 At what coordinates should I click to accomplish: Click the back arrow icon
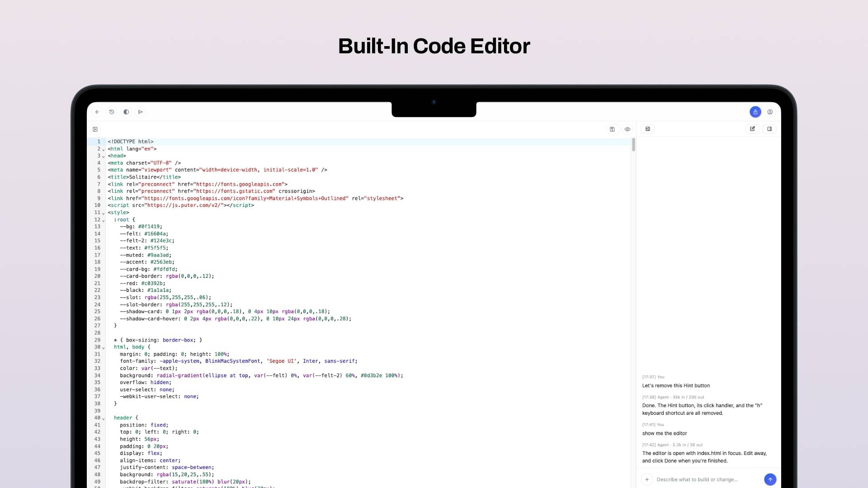pyautogui.click(x=97, y=112)
